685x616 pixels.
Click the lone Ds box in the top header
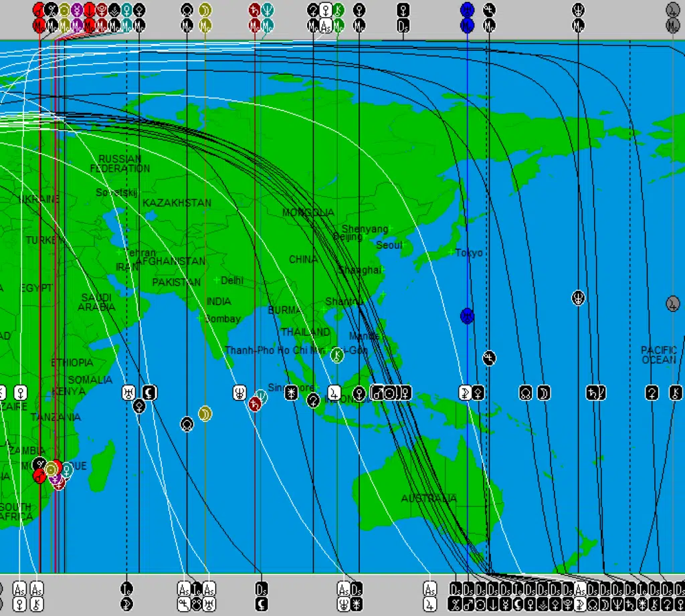coord(403,26)
